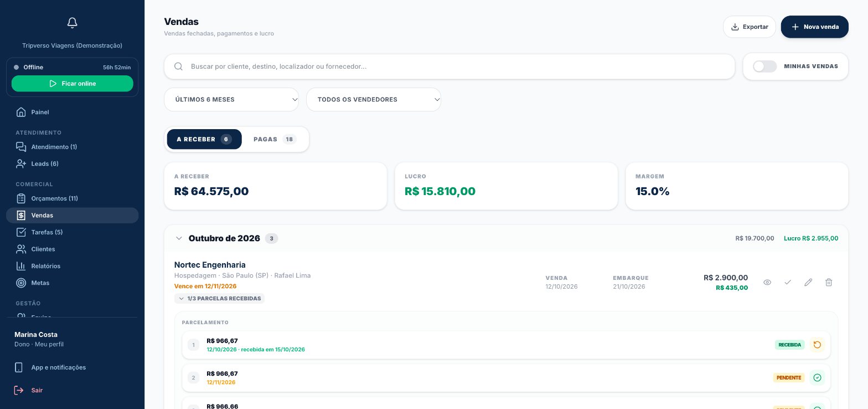Switch to the Pagas tab
Image resolution: width=868 pixels, height=409 pixels.
275,139
